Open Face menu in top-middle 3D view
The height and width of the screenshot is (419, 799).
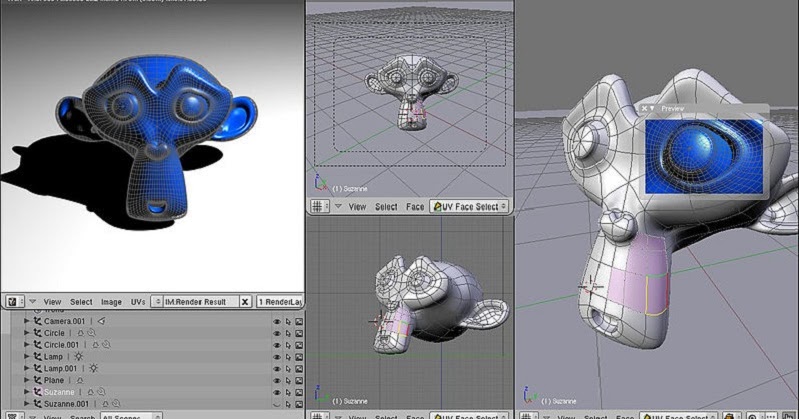[415, 206]
